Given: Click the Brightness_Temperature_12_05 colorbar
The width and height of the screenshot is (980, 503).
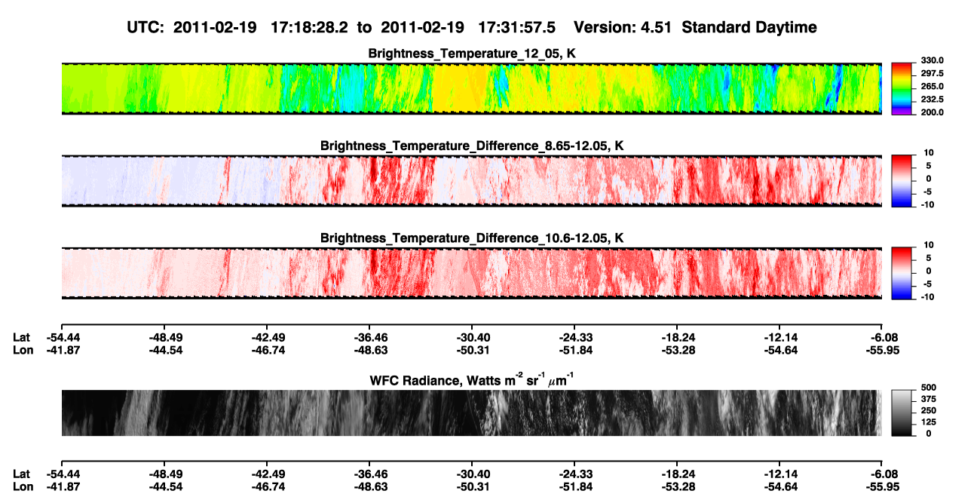Looking at the screenshot, I should (x=902, y=88).
